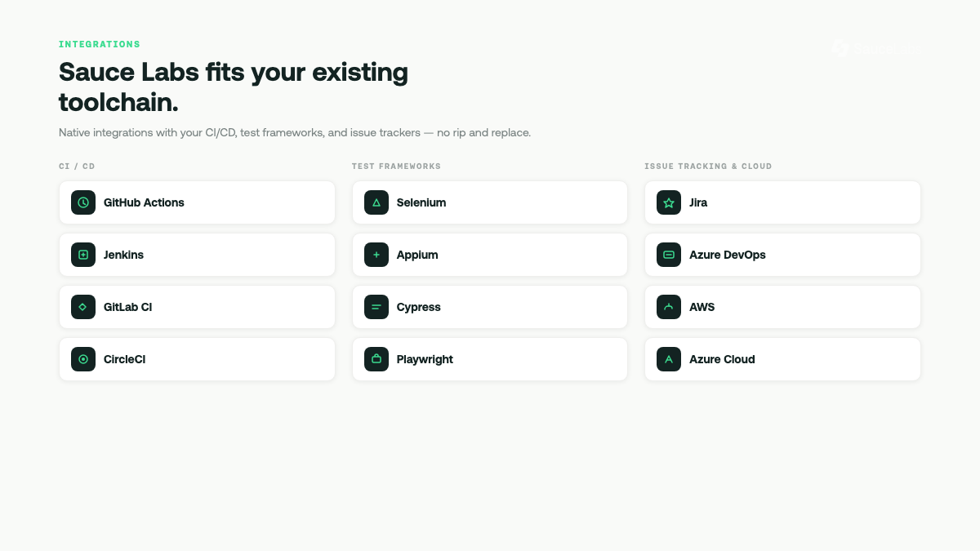Select the Jenkins label
The width and height of the screenshot is (980, 551).
[x=123, y=255]
